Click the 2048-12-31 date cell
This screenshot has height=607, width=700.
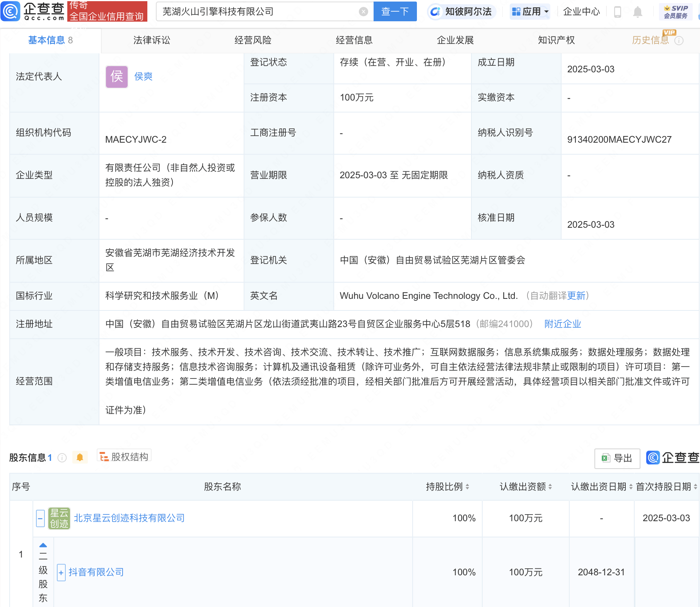tap(601, 572)
